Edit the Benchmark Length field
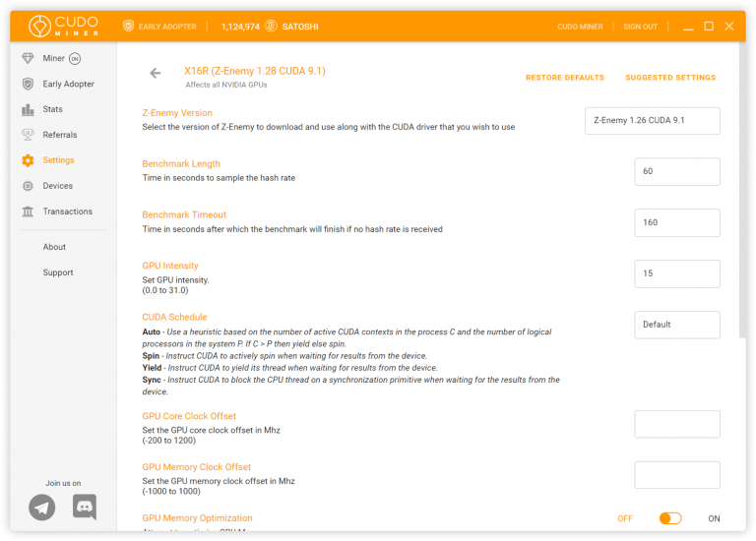Screen dimensions: 756x541 (x=677, y=171)
